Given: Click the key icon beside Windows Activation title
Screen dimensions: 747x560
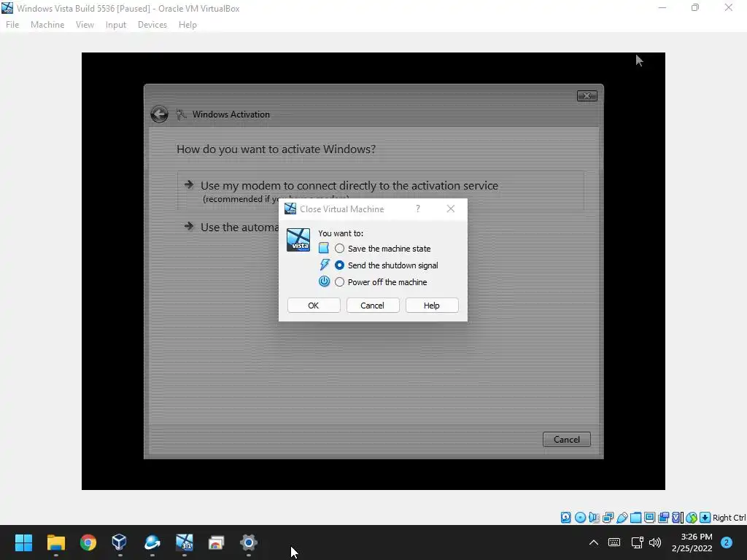Looking at the screenshot, I should coord(181,114).
